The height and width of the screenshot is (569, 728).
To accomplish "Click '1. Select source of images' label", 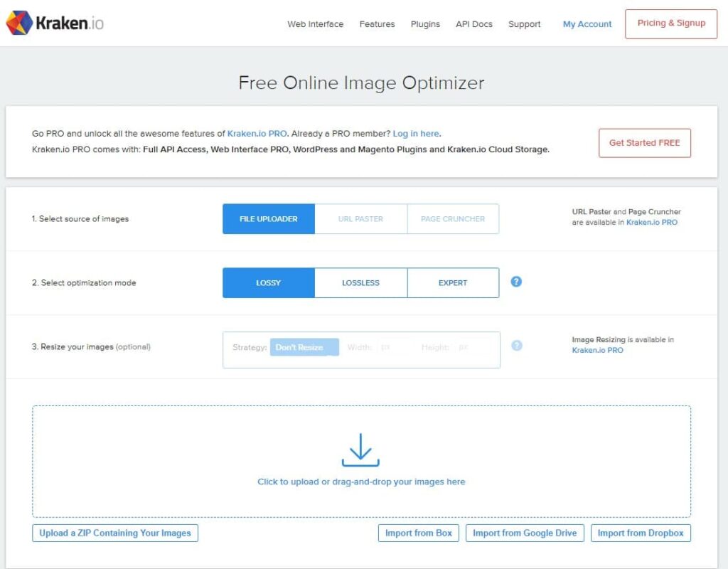I will [x=80, y=219].
